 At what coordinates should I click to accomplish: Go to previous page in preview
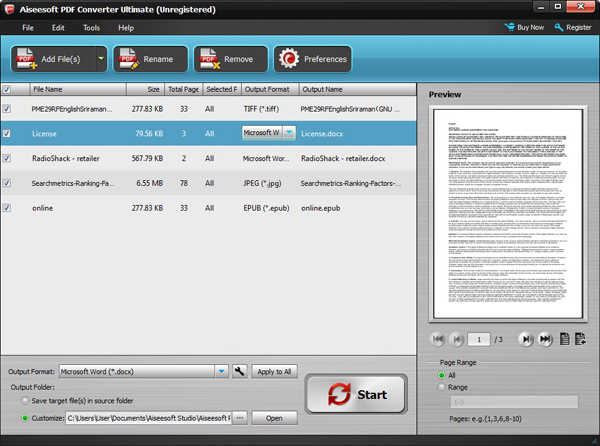457,339
